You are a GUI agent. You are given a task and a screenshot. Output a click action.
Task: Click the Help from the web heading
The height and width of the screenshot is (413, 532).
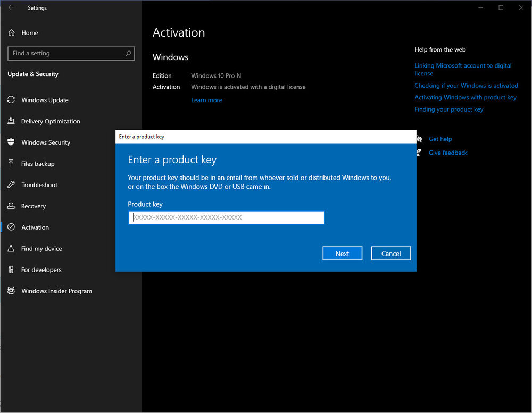tap(440, 49)
